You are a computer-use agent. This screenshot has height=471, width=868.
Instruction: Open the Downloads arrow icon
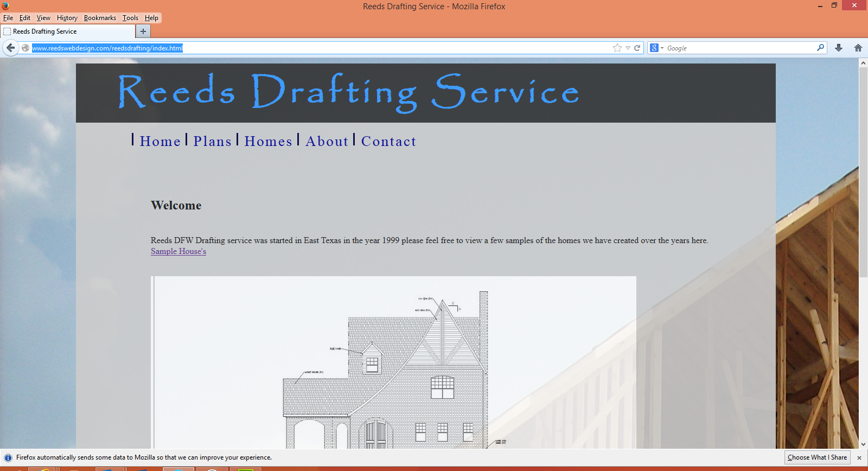click(x=839, y=48)
